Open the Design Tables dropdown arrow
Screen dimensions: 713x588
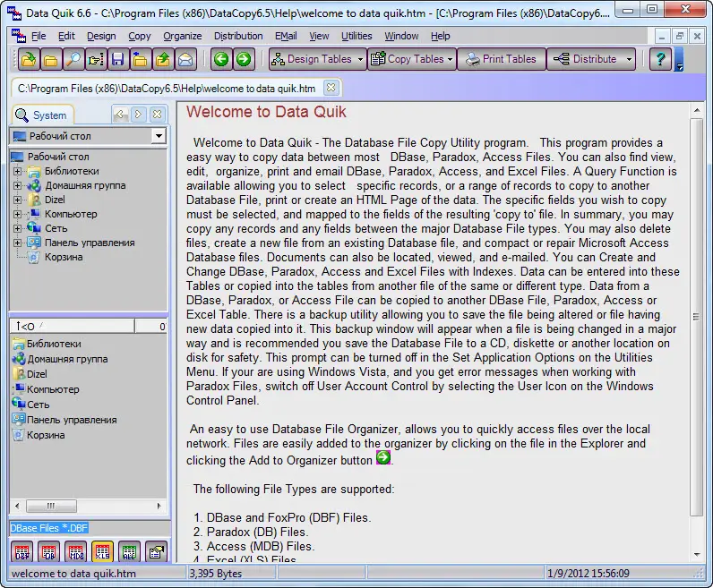tap(361, 59)
